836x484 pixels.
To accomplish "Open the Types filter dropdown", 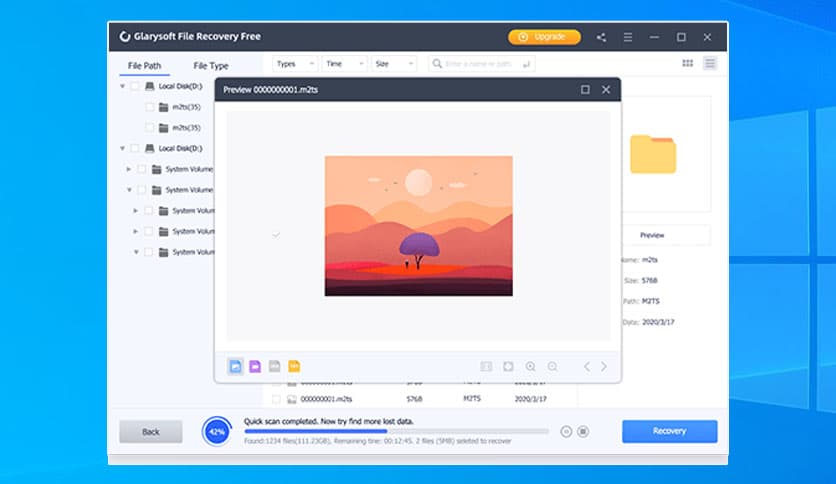I will point(295,64).
